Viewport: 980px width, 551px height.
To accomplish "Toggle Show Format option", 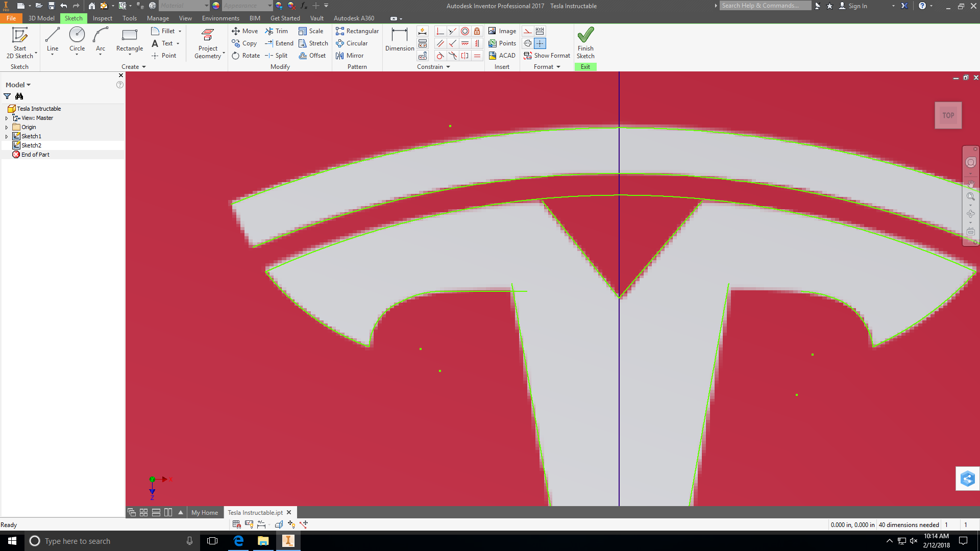I will [547, 56].
